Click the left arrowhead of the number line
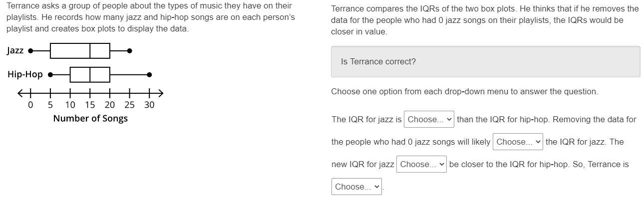 pyautogui.click(x=20, y=93)
